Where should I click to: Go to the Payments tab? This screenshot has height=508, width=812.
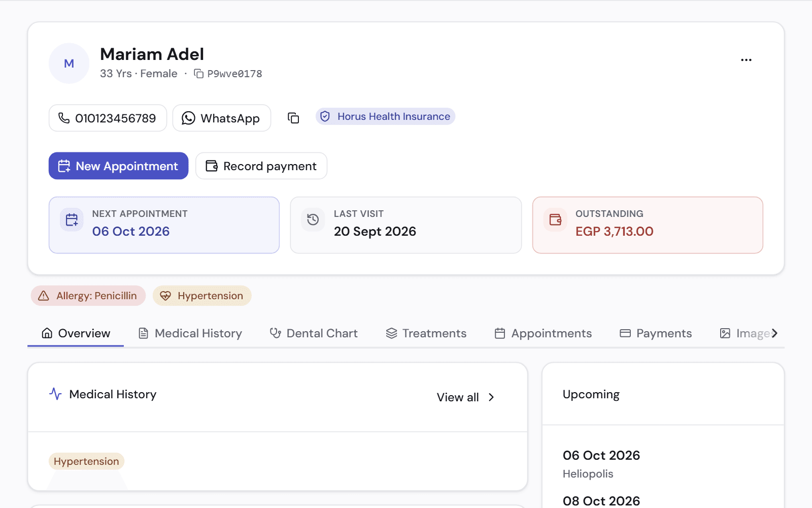[656, 333]
